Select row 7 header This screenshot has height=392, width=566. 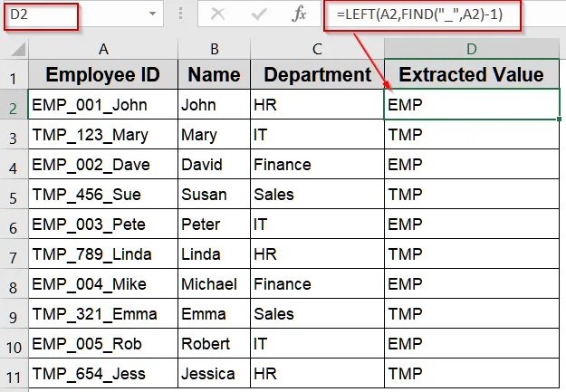pyautogui.click(x=14, y=254)
